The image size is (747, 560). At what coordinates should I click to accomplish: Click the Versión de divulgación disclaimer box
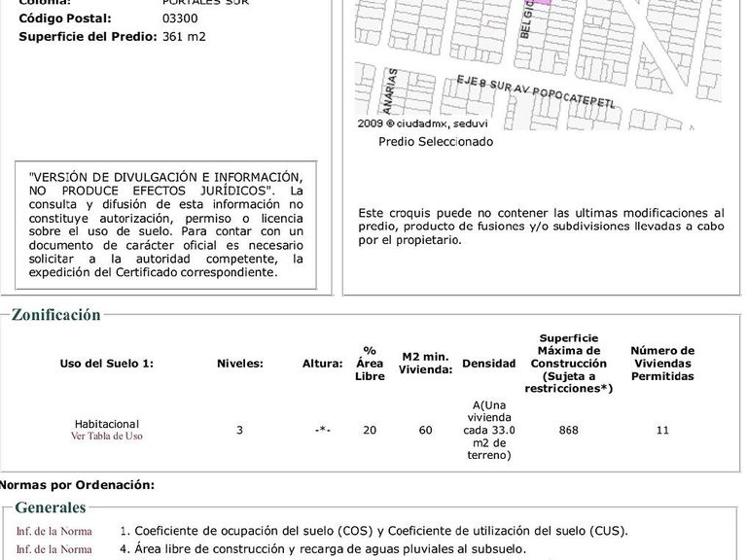[x=165, y=225]
